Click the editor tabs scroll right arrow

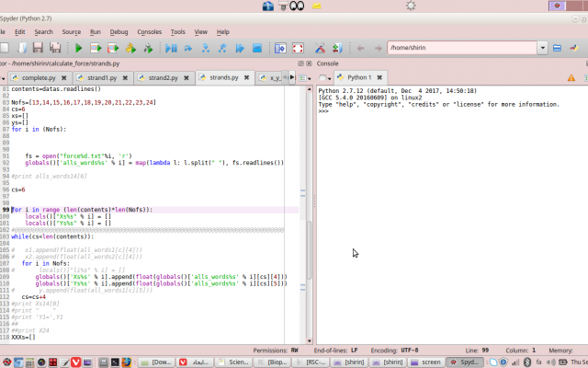point(292,77)
